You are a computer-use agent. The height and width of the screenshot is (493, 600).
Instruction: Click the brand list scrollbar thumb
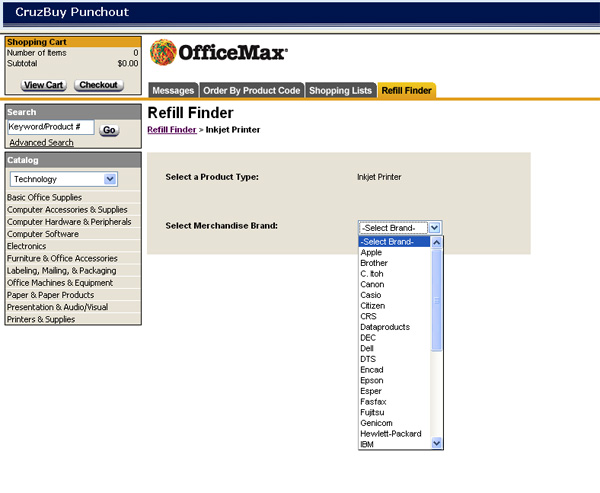click(437, 300)
